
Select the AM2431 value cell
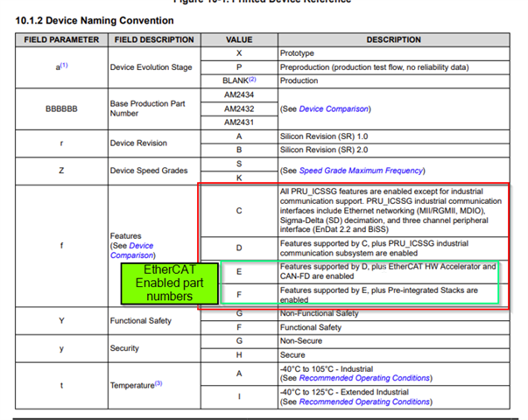pos(239,122)
